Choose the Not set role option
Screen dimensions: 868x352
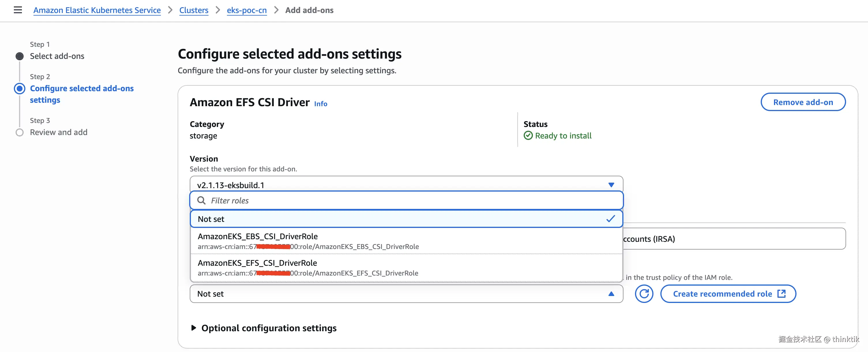pyautogui.click(x=406, y=219)
